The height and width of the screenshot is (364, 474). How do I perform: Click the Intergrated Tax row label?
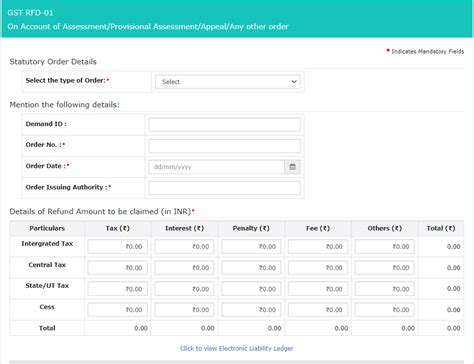[47, 244]
